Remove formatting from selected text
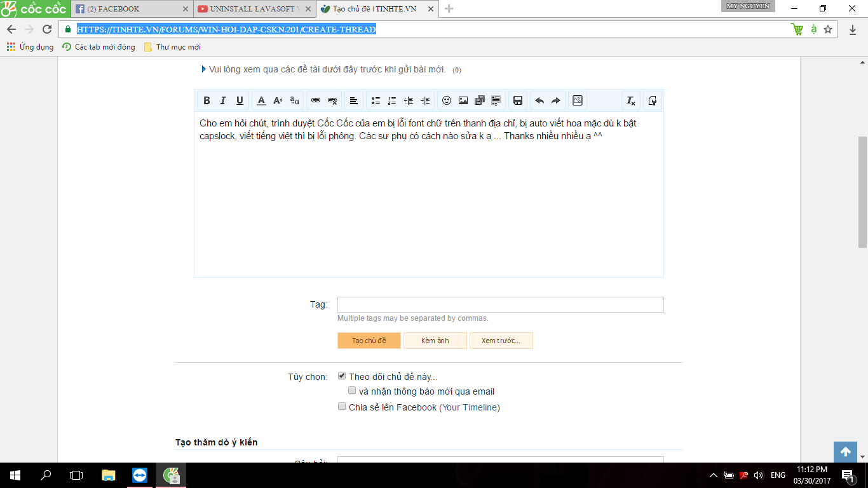This screenshot has width=868, height=488. (x=631, y=100)
